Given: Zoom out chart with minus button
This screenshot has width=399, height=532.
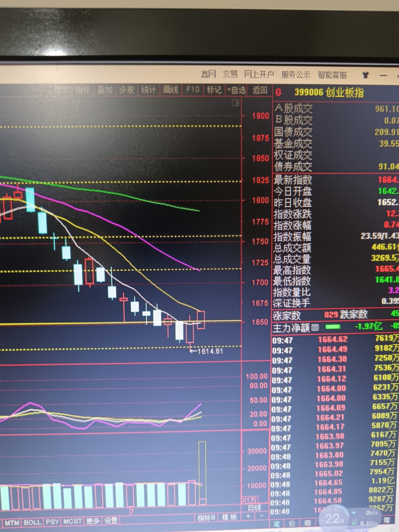Looking at the screenshot, I should click(262, 516).
